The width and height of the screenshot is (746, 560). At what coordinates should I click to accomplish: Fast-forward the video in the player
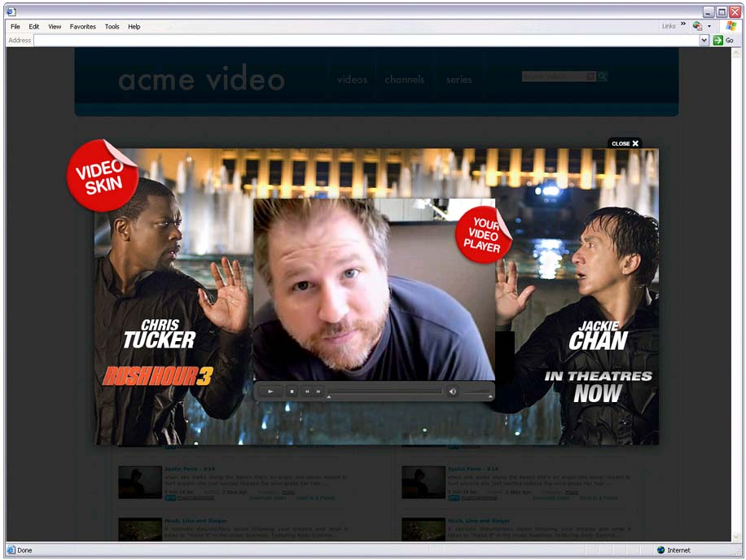(x=318, y=392)
